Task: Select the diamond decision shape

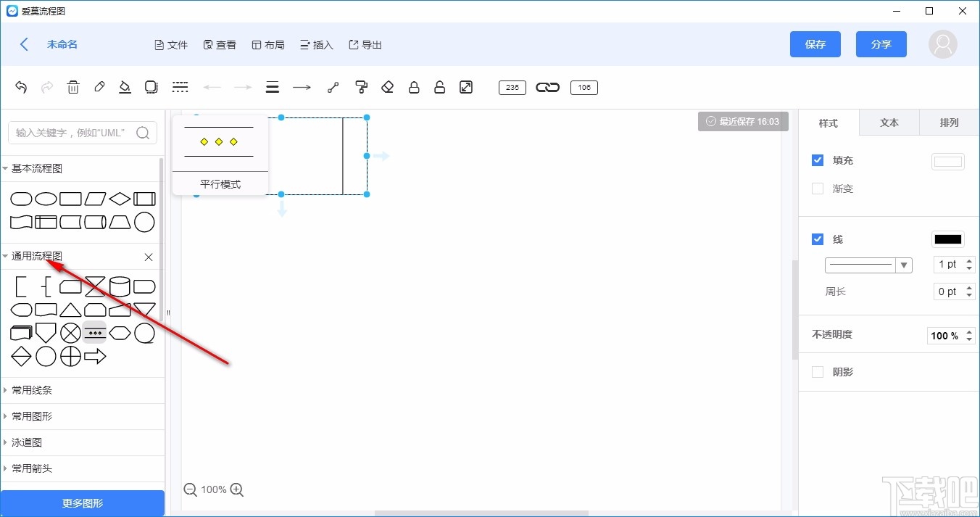Action: tap(120, 199)
